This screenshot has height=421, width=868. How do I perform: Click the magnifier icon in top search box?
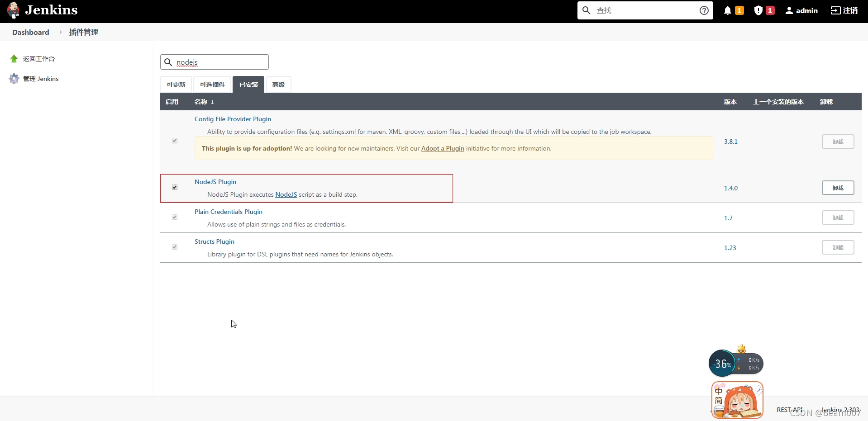pos(586,10)
